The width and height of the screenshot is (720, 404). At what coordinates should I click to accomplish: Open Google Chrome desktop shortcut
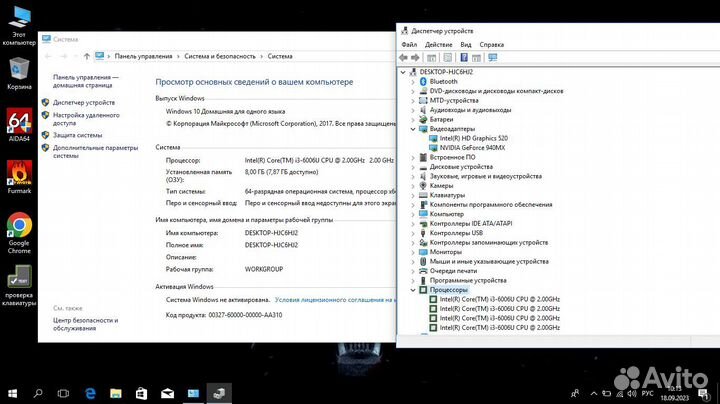(x=19, y=233)
